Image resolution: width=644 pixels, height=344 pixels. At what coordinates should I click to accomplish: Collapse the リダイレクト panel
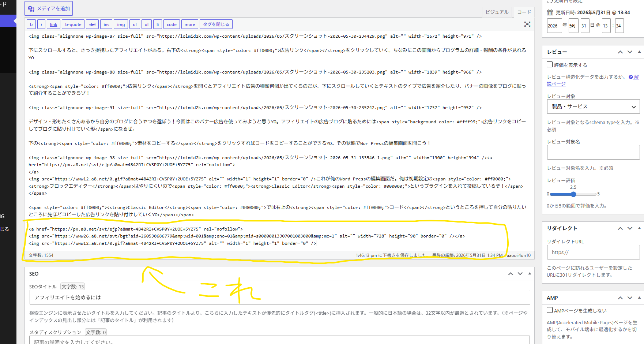(x=639, y=228)
